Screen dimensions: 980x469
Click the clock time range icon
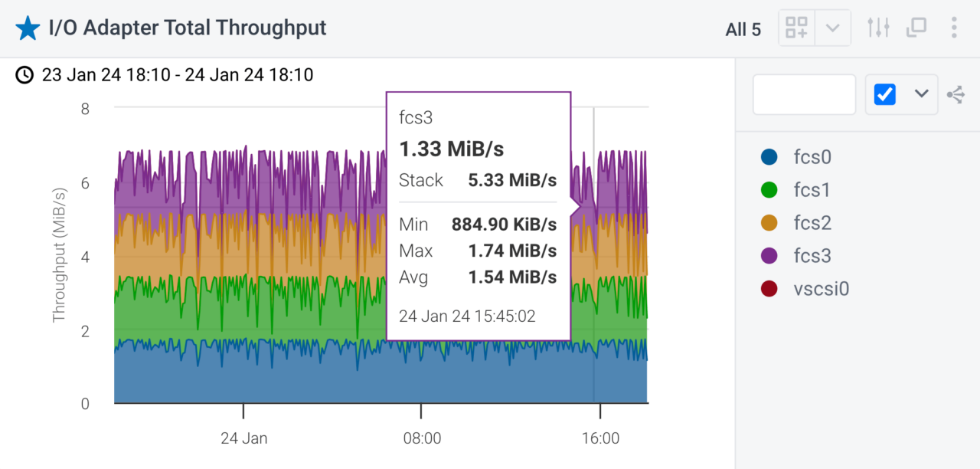(25, 75)
